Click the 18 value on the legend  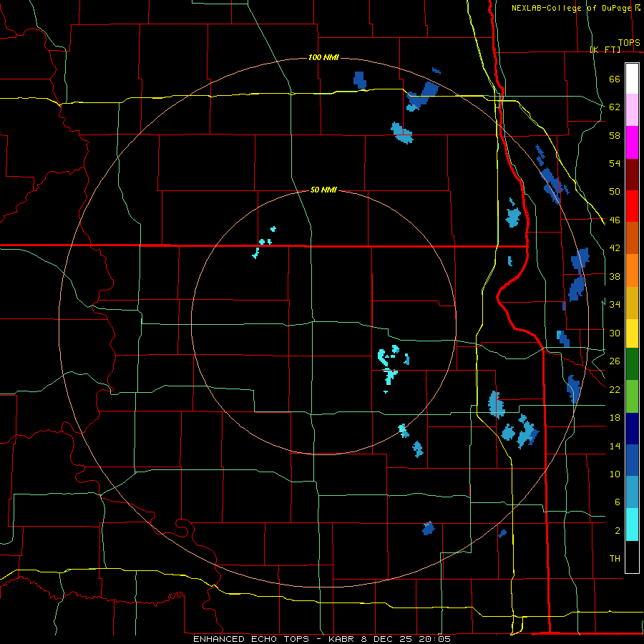[x=615, y=418]
